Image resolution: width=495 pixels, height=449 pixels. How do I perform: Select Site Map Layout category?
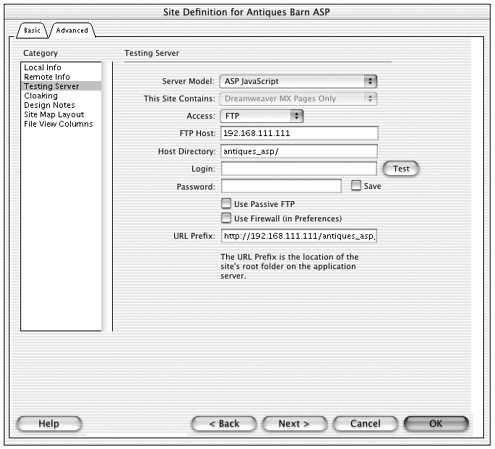tap(61, 114)
